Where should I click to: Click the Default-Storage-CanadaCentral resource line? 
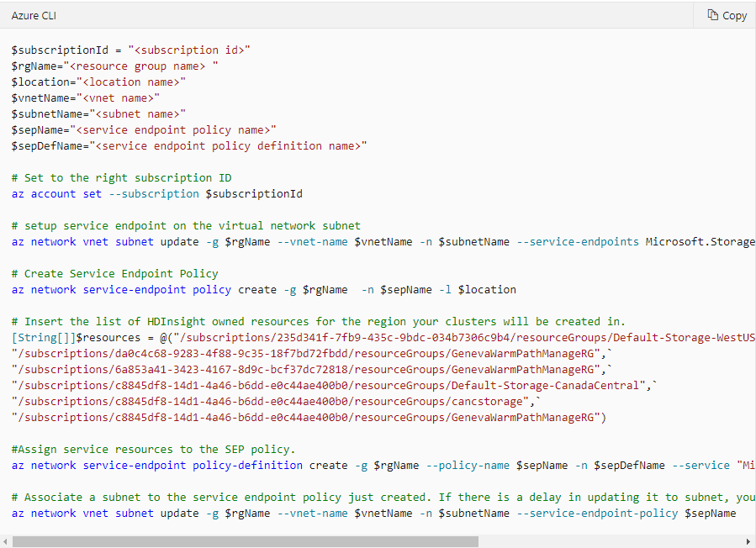[334, 385]
